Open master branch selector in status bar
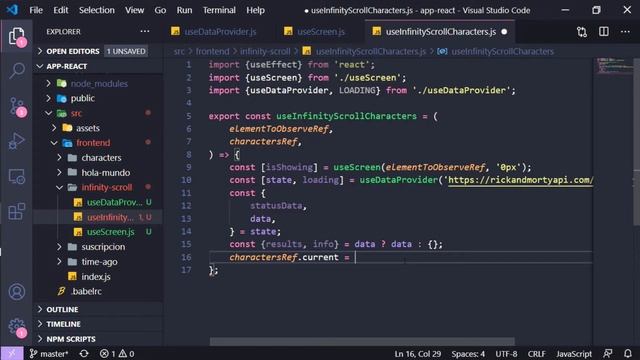 pyautogui.click(x=49, y=353)
